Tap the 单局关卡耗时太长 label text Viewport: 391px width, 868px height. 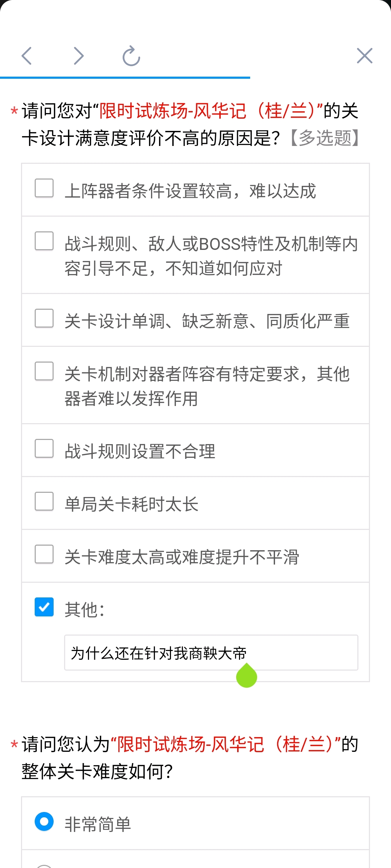(x=131, y=504)
